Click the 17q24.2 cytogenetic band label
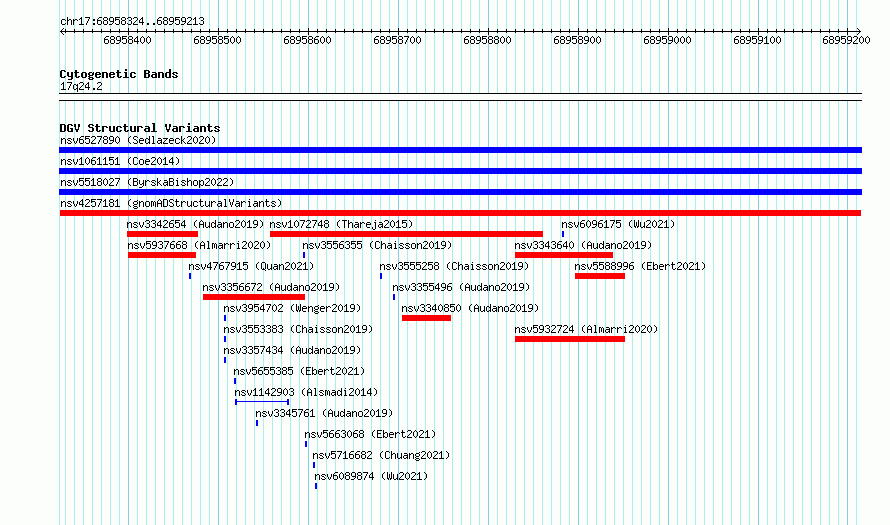890x525 pixels. 81,86
